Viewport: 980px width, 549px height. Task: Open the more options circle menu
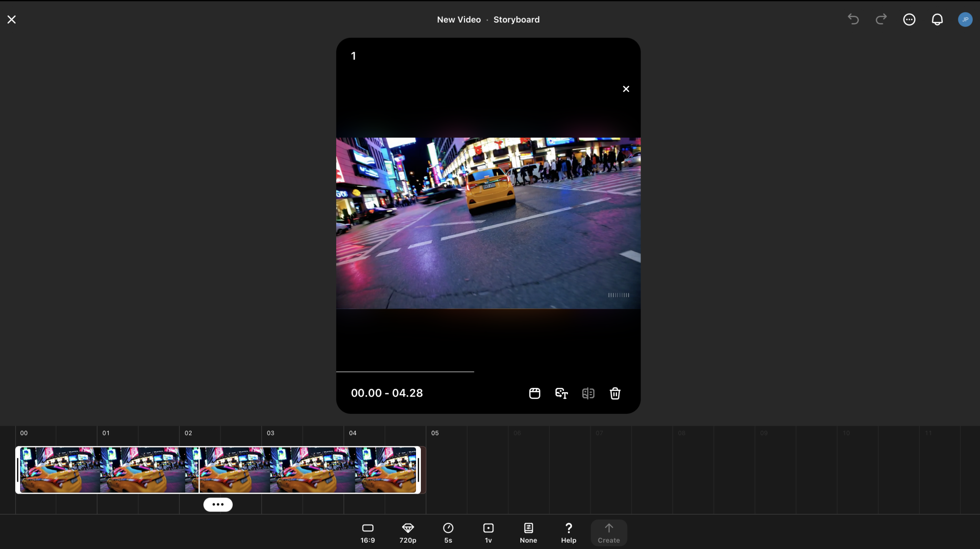909,20
